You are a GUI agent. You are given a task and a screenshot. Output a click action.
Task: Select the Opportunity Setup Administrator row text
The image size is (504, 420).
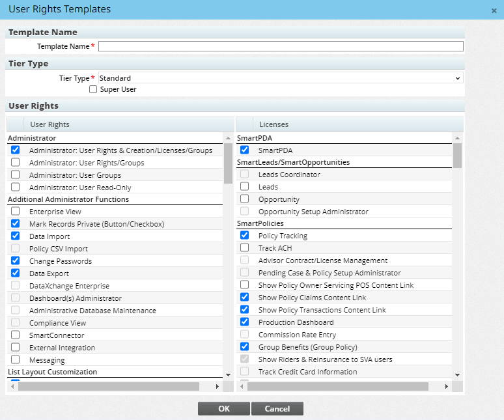pos(313,212)
